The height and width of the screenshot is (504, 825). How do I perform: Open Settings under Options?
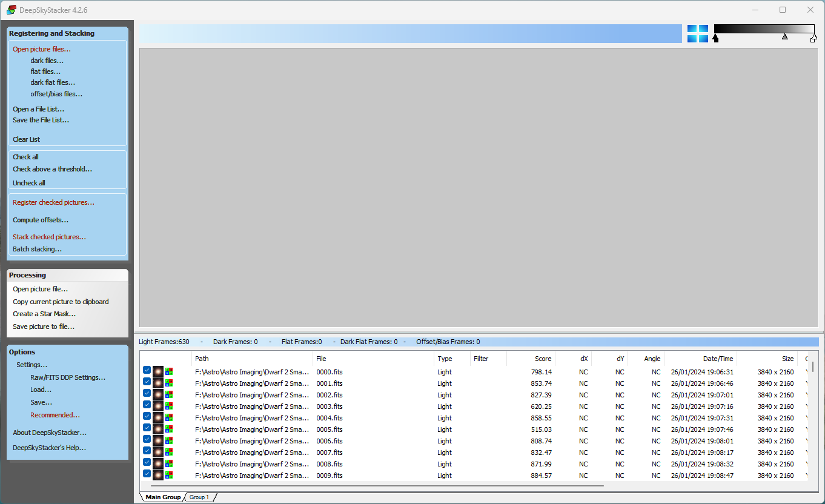pos(32,365)
